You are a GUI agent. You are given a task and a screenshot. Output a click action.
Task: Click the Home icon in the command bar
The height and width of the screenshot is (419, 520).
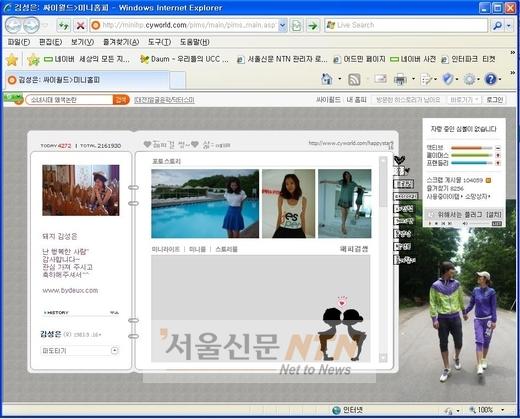point(327,79)
